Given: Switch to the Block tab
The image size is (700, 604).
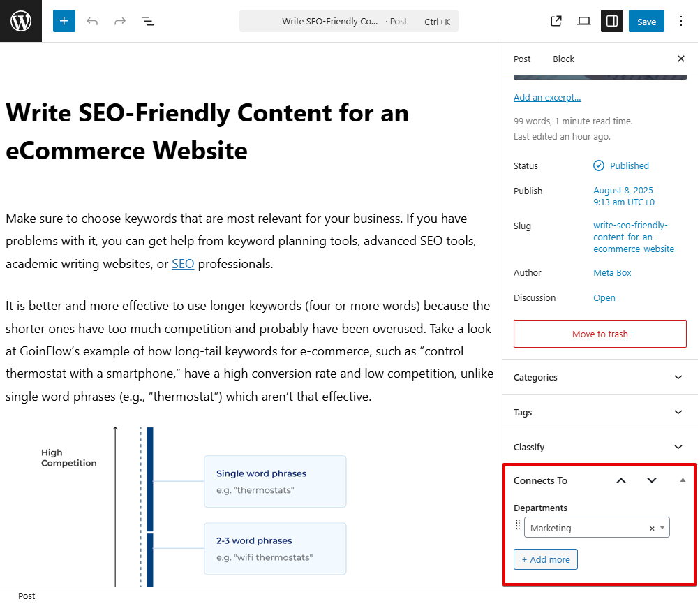Looking at the screenshot, I should [563, 59].
